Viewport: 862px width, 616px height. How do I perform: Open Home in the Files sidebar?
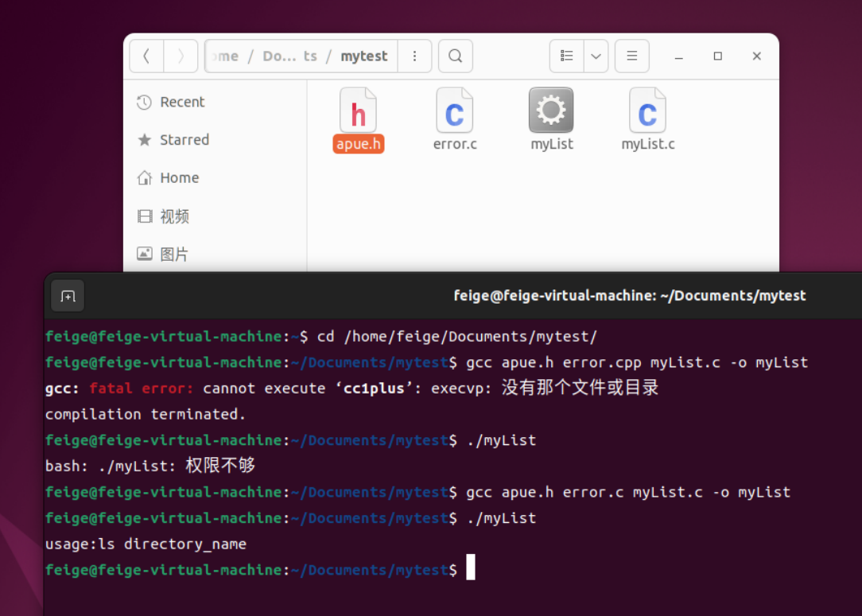pos(215,178)
